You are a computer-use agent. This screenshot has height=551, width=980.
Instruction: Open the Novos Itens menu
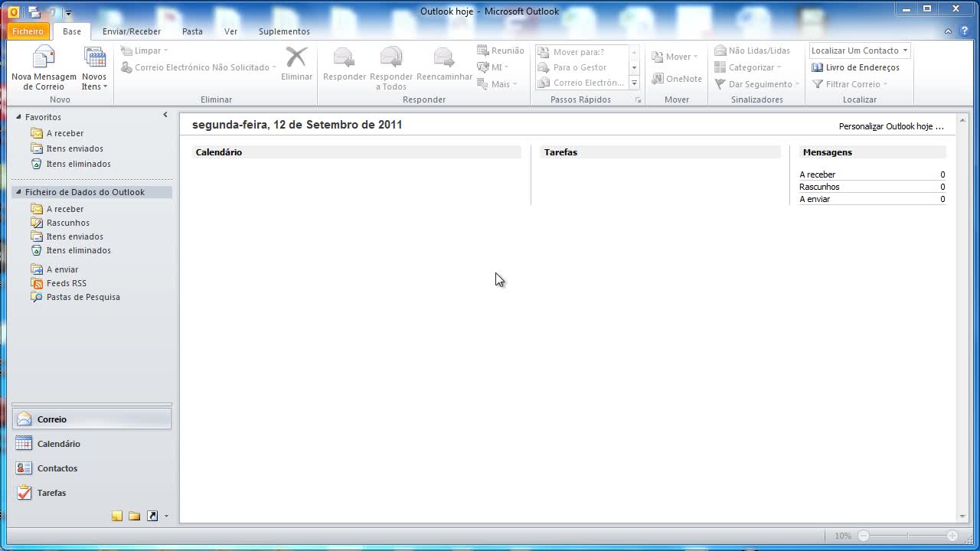tap(94, 68)
